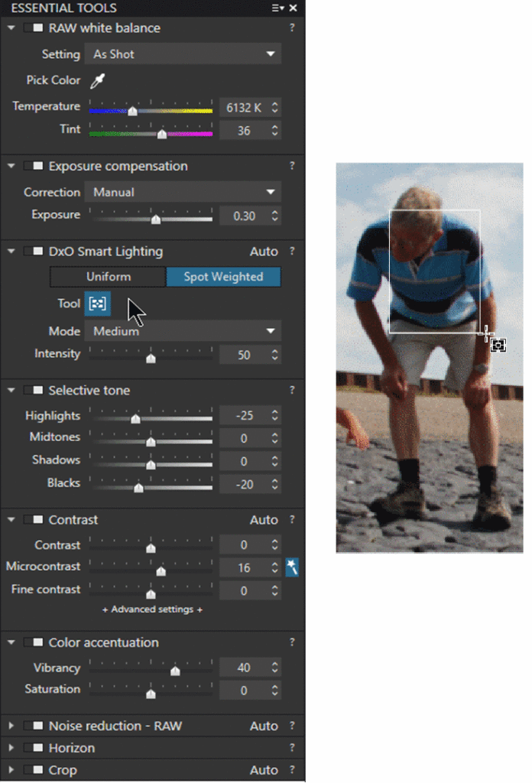Toggle Exposure compensation on/off
Viewport: 532px width, 783px height.
point(34,166)
